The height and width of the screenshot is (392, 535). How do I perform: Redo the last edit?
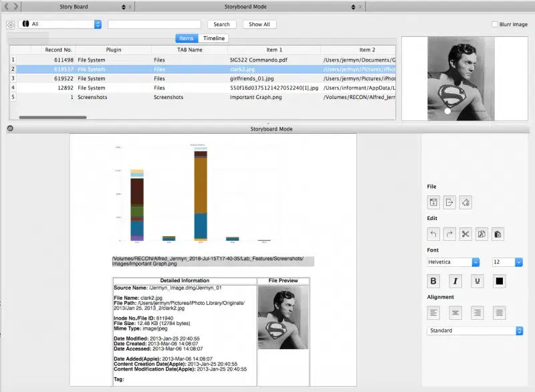pyautogui.click(x=449, y=233)
